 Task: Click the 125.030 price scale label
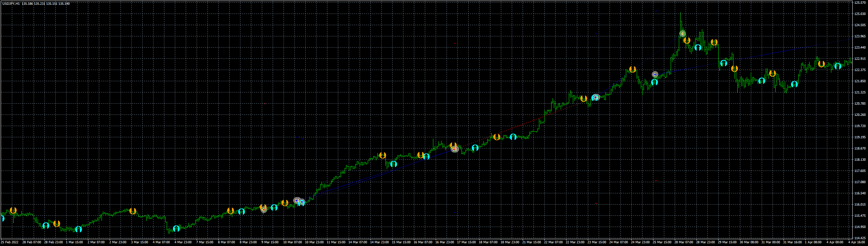(860, 14)
